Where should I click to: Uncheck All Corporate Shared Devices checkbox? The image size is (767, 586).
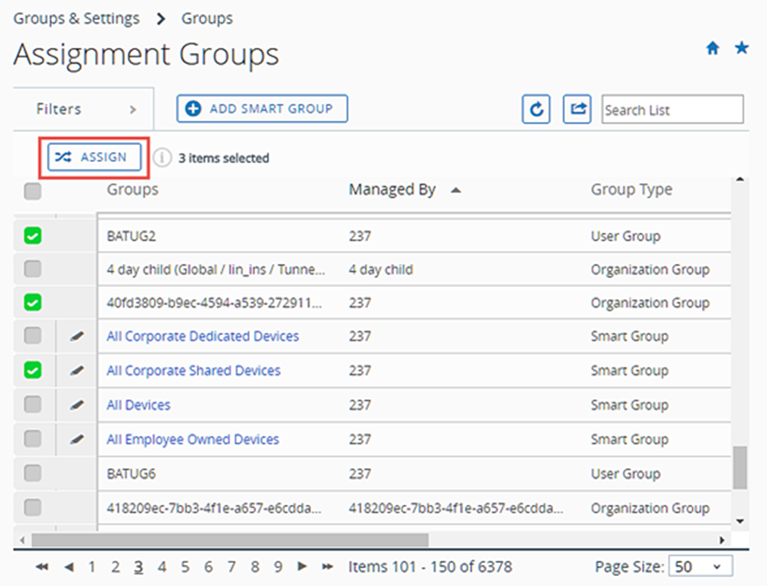click(x=33, y=370)
